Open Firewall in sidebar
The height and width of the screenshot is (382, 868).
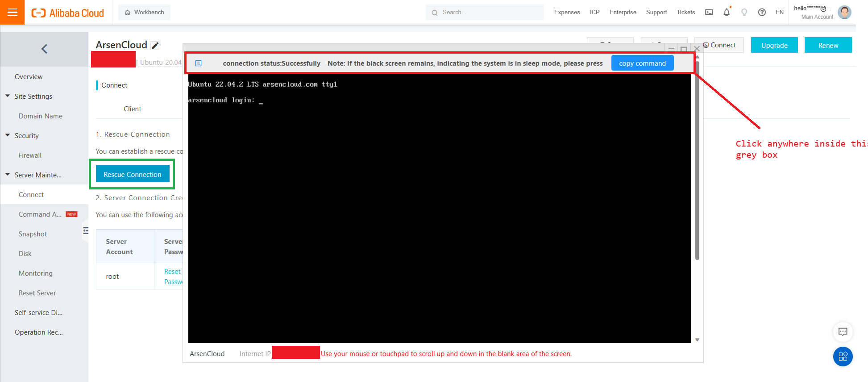point(30,155)
